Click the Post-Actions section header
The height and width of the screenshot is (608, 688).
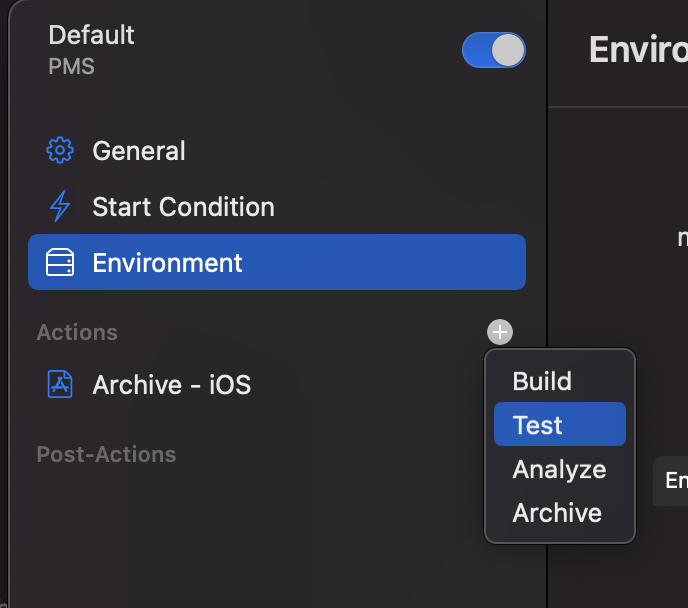coord(106,454)
